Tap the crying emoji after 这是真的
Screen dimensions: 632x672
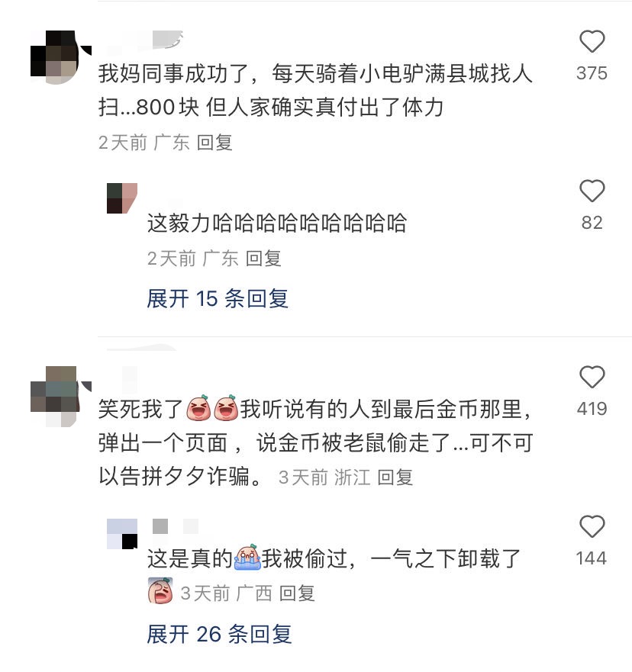pos(247,557)
